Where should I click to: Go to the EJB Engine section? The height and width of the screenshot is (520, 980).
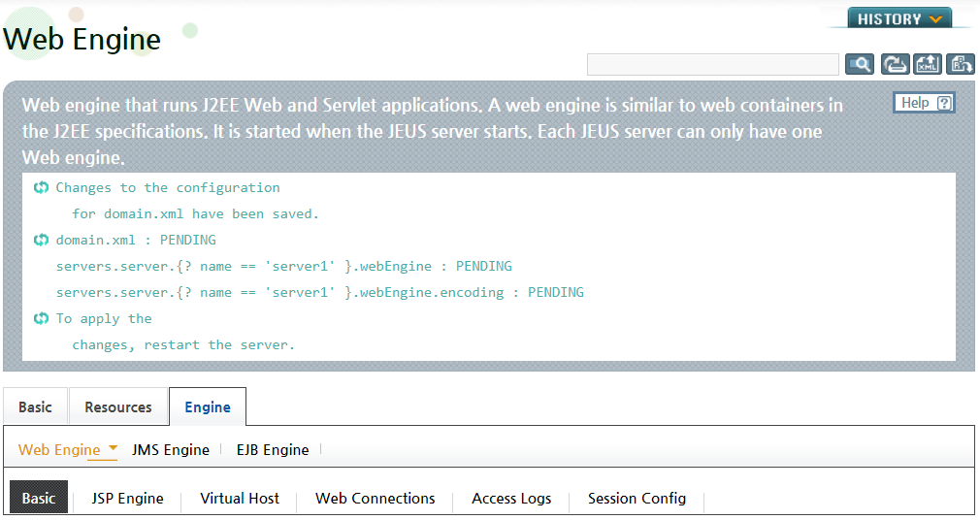(273, 449)
